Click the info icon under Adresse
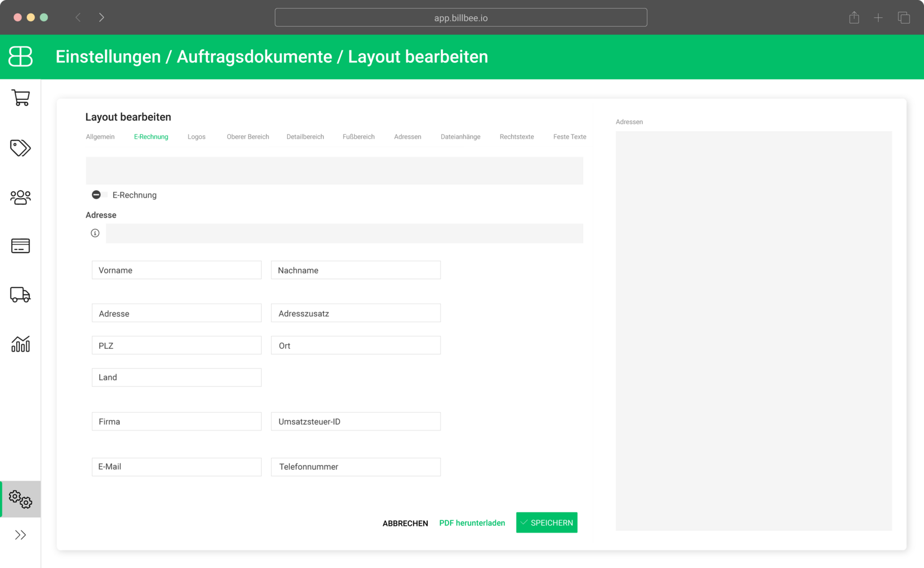 pos(95,233)
